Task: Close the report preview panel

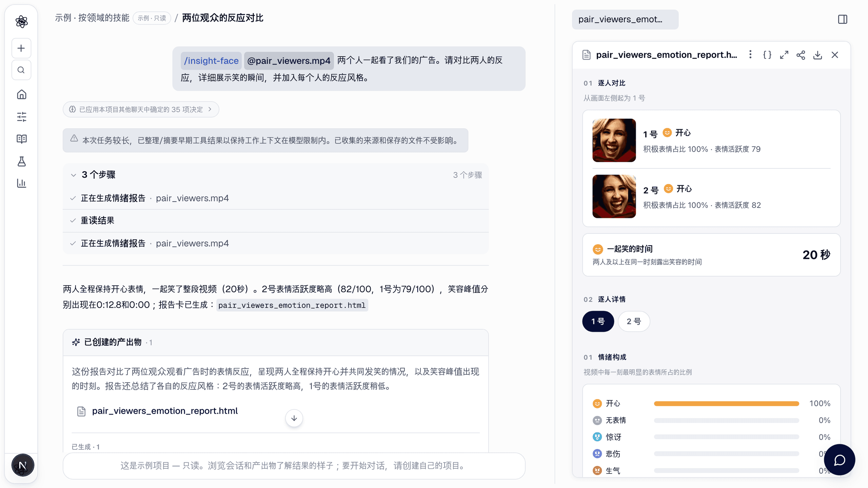Action: 835,55
